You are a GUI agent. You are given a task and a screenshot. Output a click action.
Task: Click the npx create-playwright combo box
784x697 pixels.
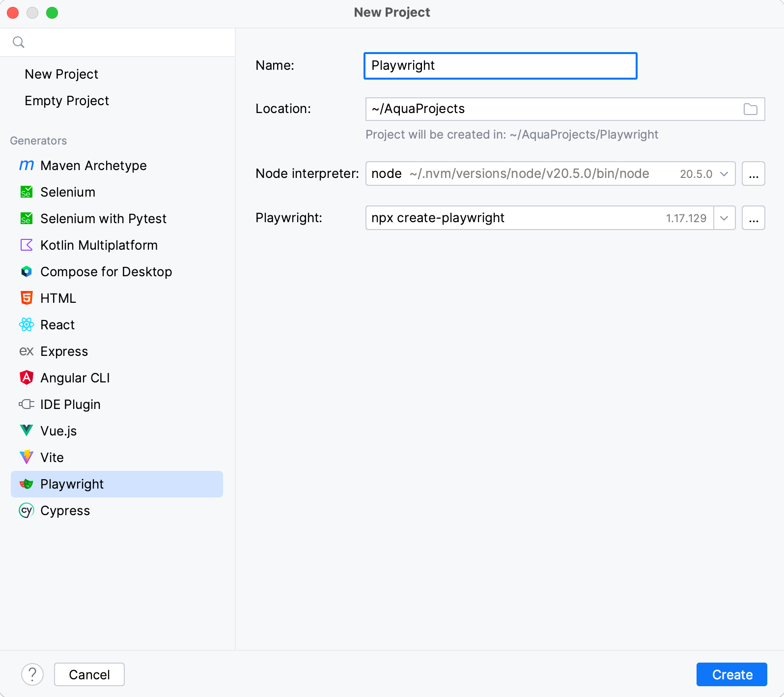550,218
